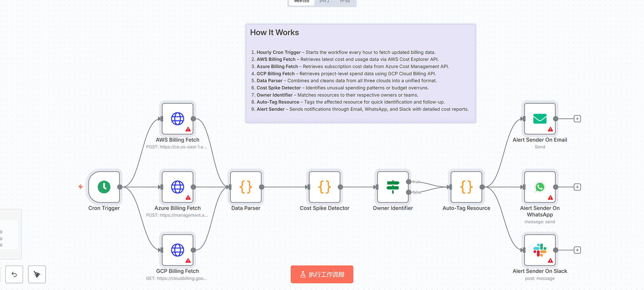The height and width of the screenshot is (290, 644).
Task: Click the plus after the Email alert node
Action: [577, 119]
